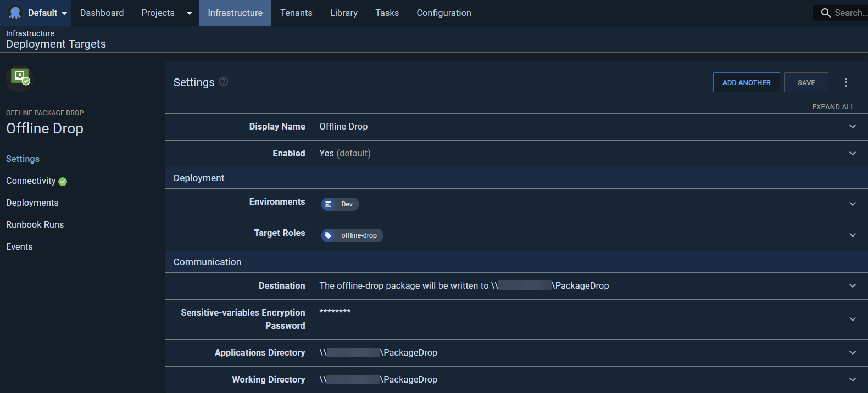Click the offline package drop target icon

coord(20,78)
